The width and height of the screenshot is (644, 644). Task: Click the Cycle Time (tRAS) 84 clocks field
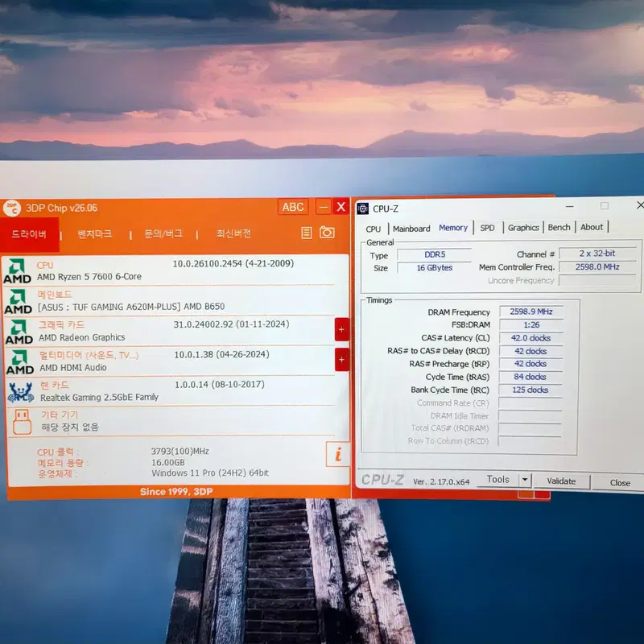[530, 377]
